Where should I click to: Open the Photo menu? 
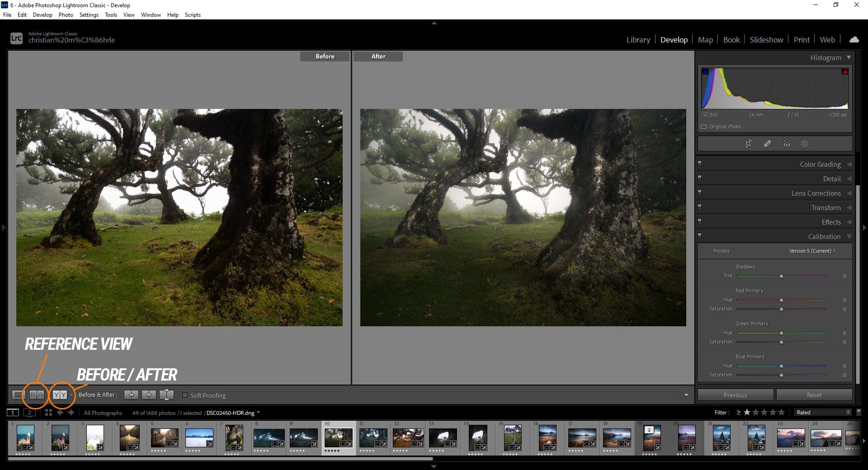(66, 14)
